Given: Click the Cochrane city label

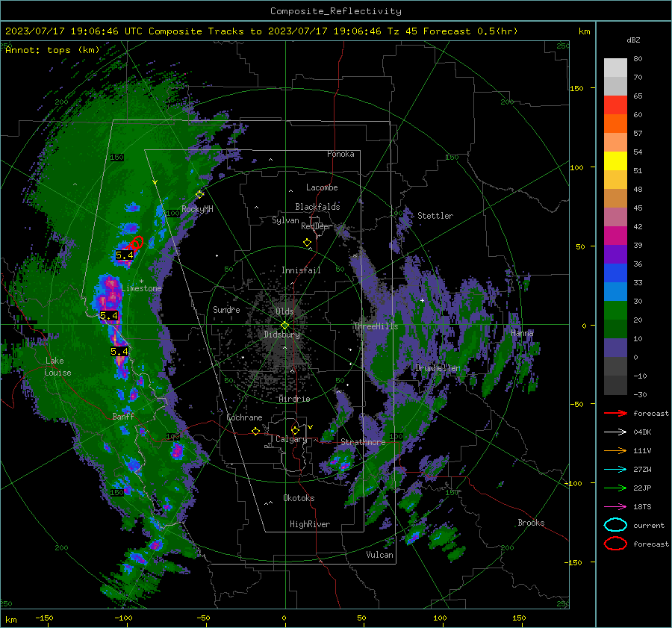Looking at the screenshot, I should [244, 417].
